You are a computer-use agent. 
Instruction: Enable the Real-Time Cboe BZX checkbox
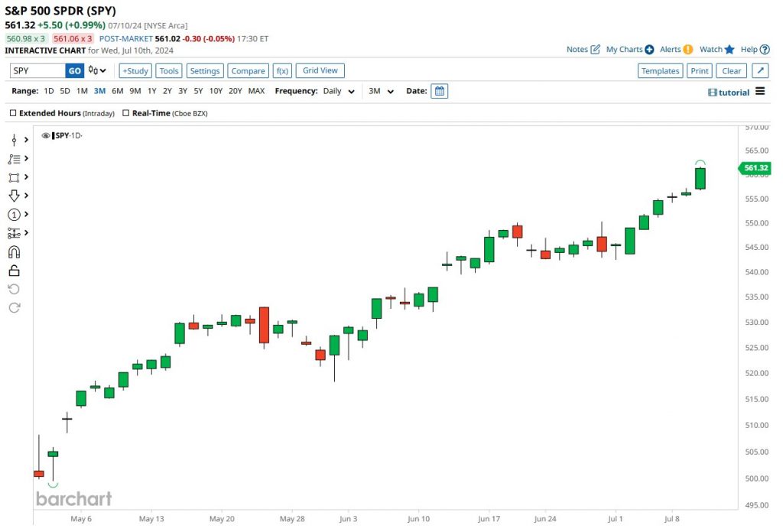pos(126,113)
